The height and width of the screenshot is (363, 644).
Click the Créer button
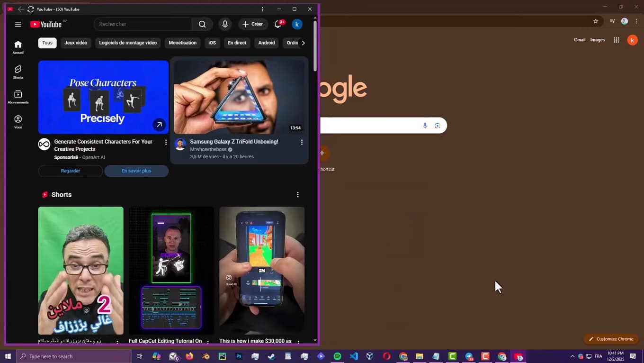[x=253, y=24]
